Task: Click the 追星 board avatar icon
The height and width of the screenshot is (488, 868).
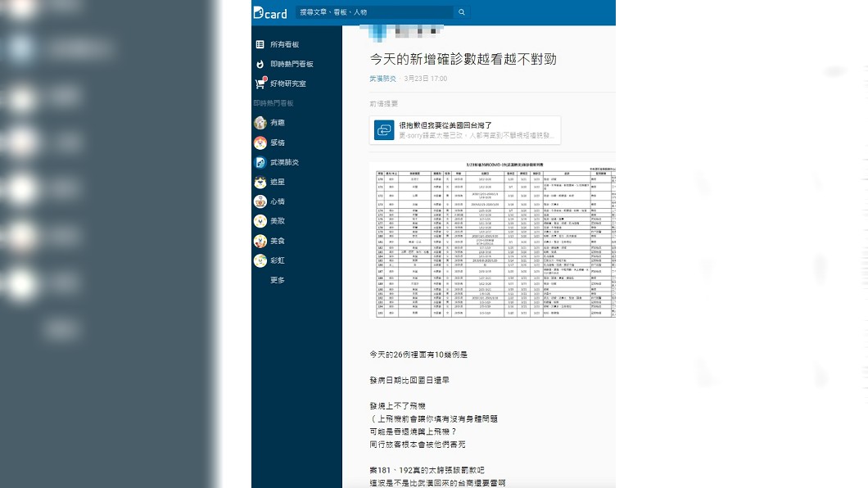Action: click(260, 182)
